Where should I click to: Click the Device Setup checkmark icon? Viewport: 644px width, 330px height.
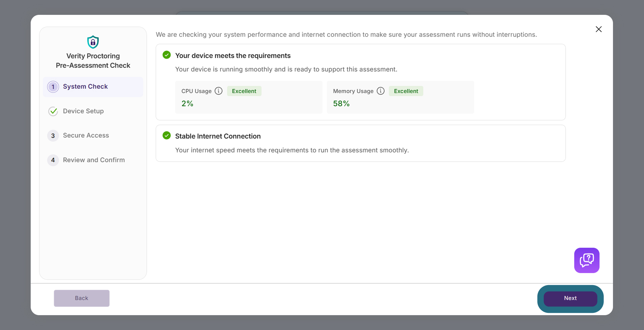(53, 111)
